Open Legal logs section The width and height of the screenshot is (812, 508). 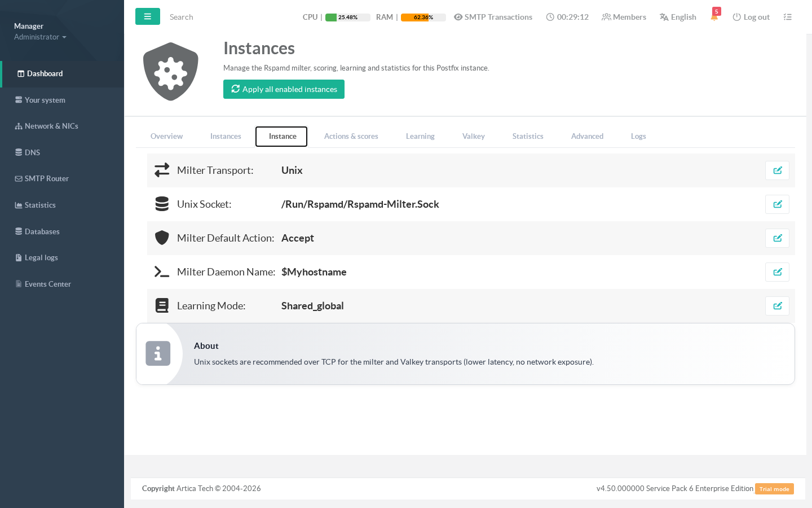tap(62, 257)
